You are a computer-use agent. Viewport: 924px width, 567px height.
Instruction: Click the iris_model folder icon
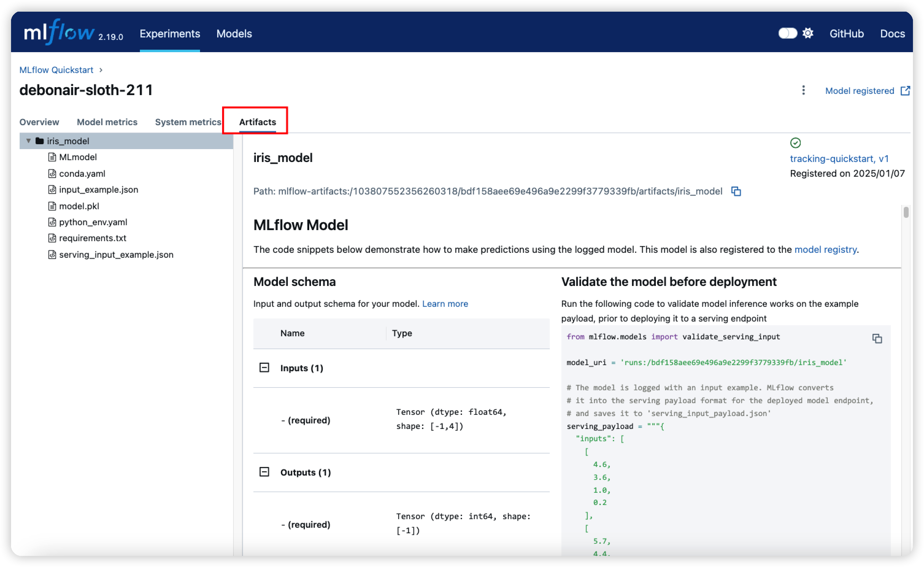39,141
